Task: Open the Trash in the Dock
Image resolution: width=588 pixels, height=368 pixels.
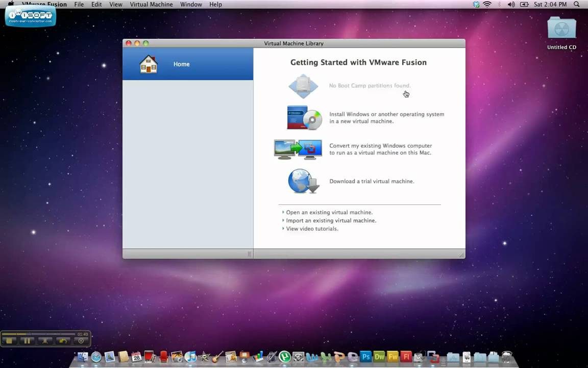Action: [x=507, y=357]
